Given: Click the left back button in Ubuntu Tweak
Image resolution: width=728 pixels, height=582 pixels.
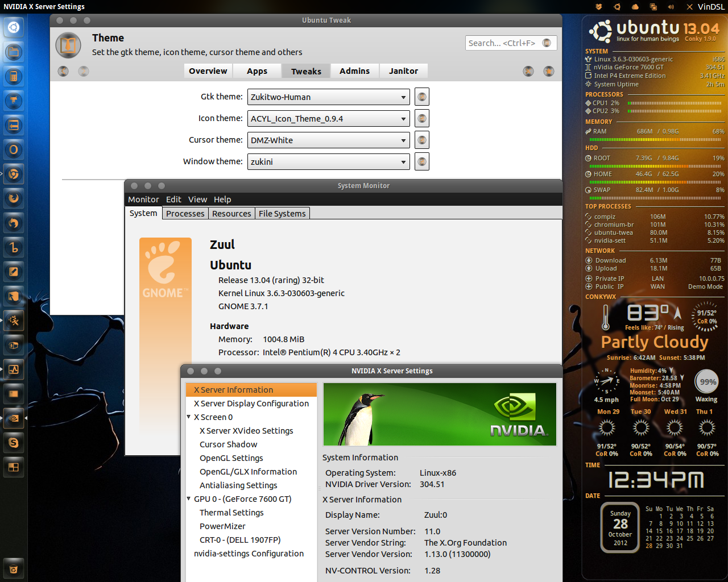Looking at the screenshot, I should 63,71.
